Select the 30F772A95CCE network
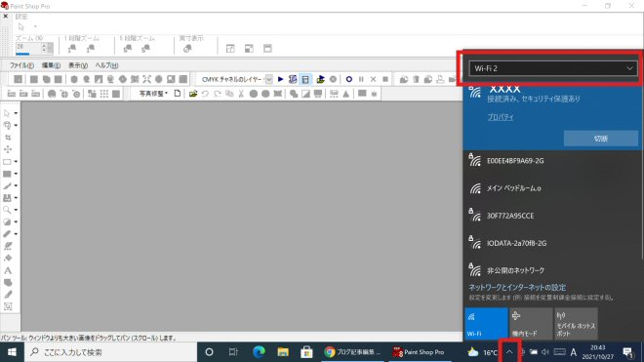 552,216
